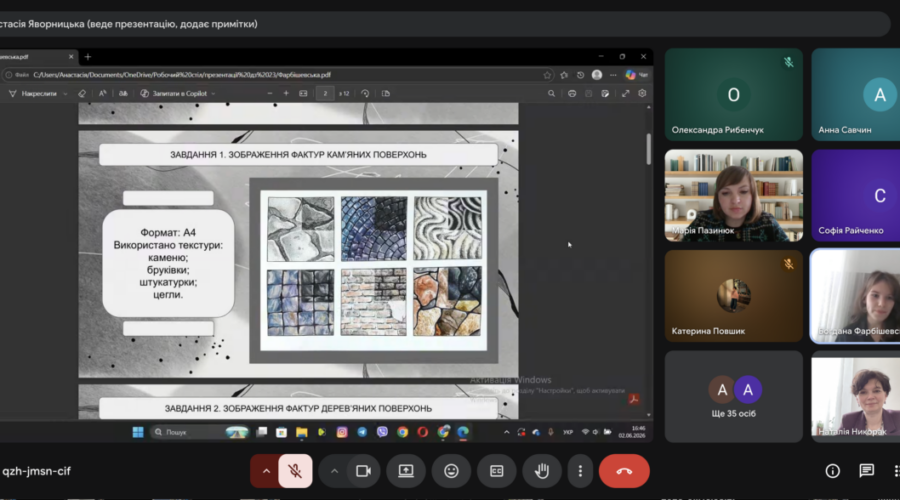Open the Copilot chat button in browser

coord(636,75)
